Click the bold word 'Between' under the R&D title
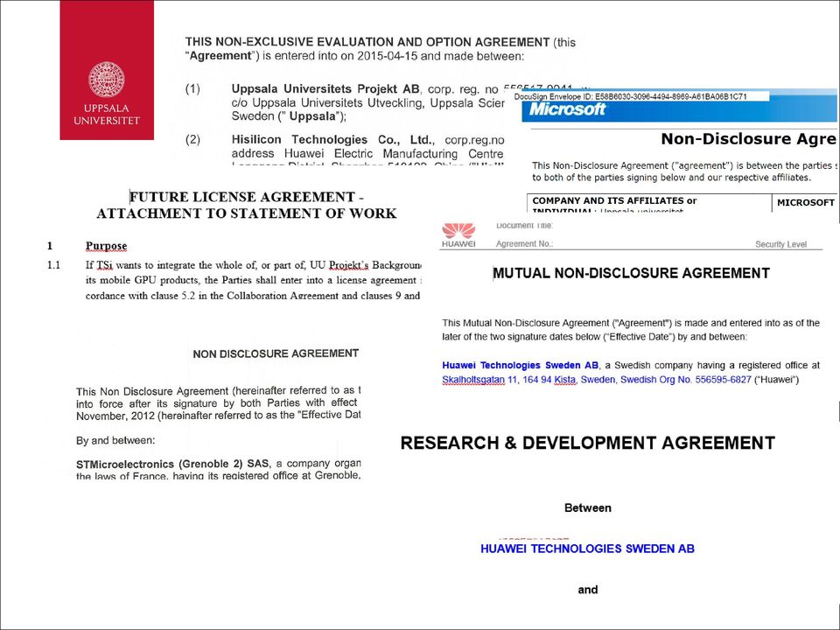Viewport: 840px width, 630px height. [588, 507]
